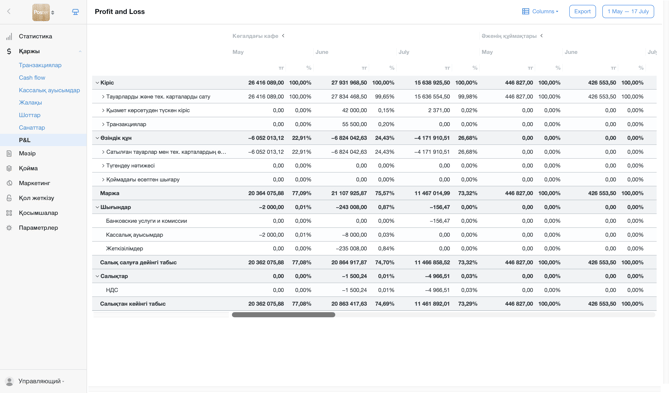
Task: Collapse the Әженің құймақтары location columns
Action: pos(541,36)
